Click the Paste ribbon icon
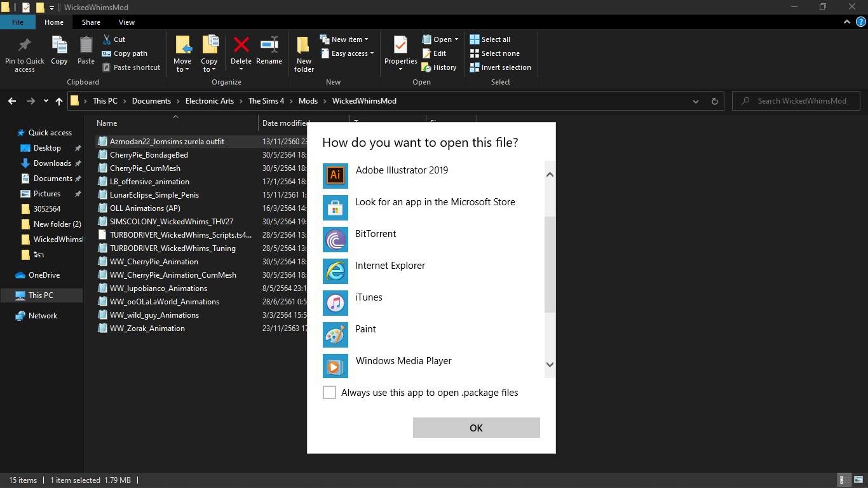This screenshot has width=868, height=488. pos(86,45)
